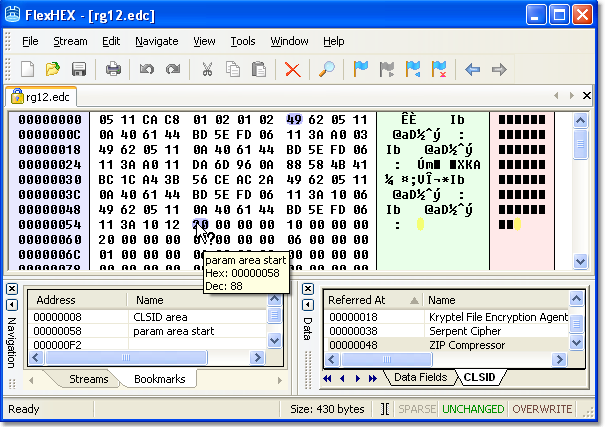Click the address 00000054 in the hex view

click(x=50, y=225)
